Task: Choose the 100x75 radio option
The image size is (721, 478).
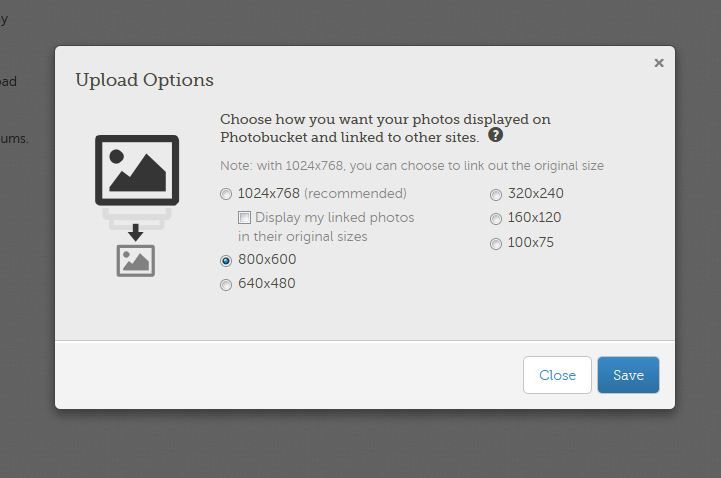Action: pos(496,244)
